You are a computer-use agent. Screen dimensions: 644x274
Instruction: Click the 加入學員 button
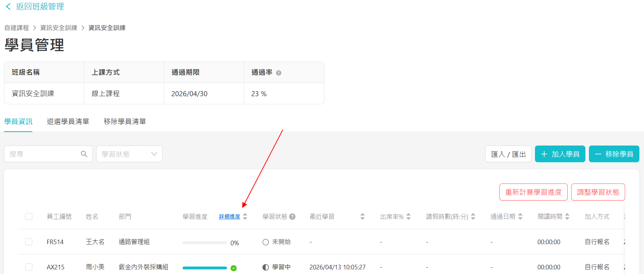tap(560, 154)
